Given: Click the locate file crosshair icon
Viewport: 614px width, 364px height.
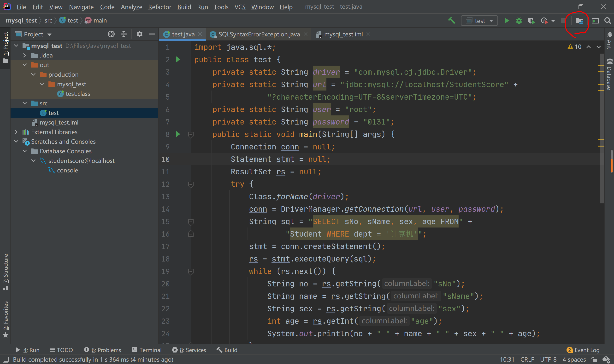Looking at the screenshot, I should point(111,34).
